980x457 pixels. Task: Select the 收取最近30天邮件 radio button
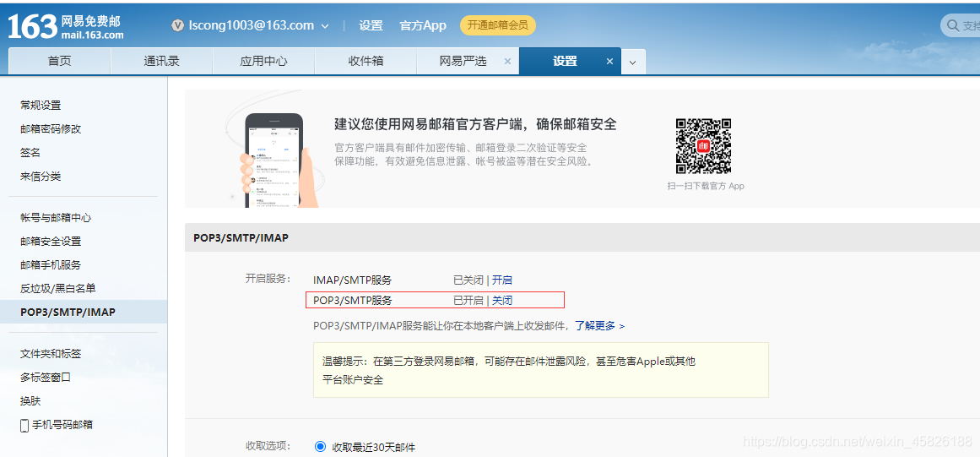(x=320, y=446)
